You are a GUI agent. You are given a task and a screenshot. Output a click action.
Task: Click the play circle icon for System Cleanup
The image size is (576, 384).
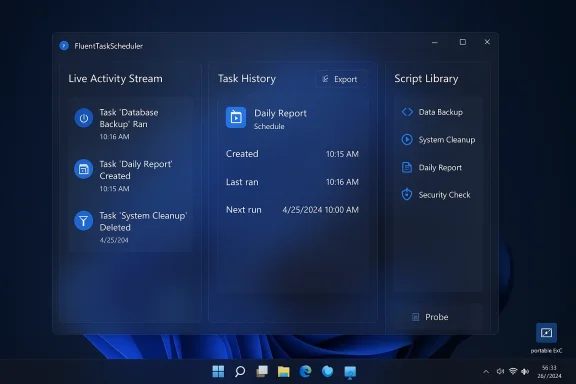(407, 140)
